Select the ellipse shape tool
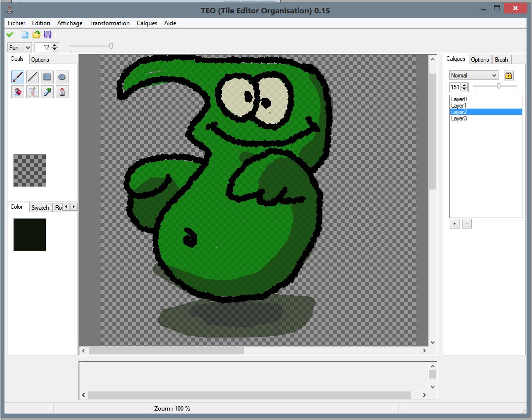Viewport: 532px width, 420px height. [x=62, y=77]
